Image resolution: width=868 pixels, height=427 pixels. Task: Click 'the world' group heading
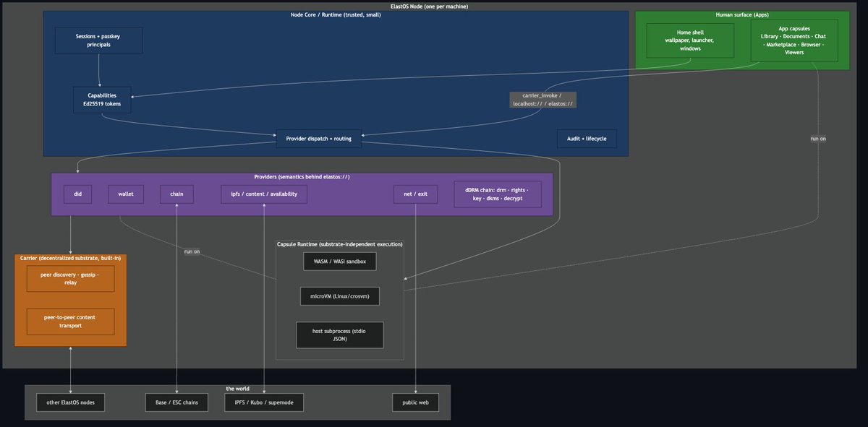click(x=238, y=389)
